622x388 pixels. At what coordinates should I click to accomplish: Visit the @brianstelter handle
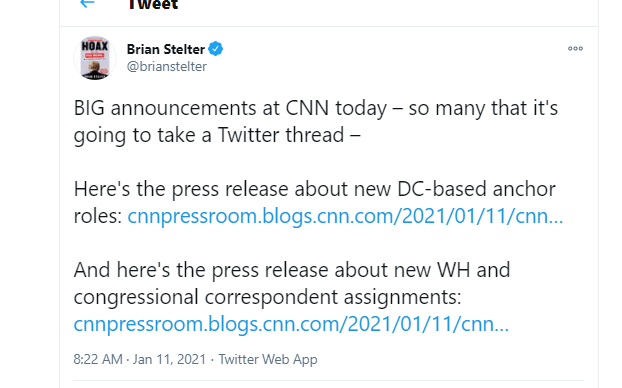pos(167,66)
